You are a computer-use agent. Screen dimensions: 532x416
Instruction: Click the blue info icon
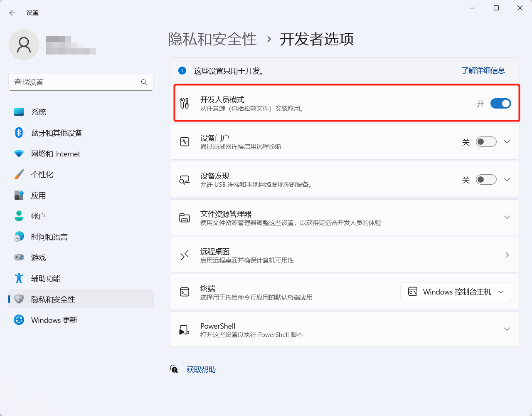pos(182,71)
